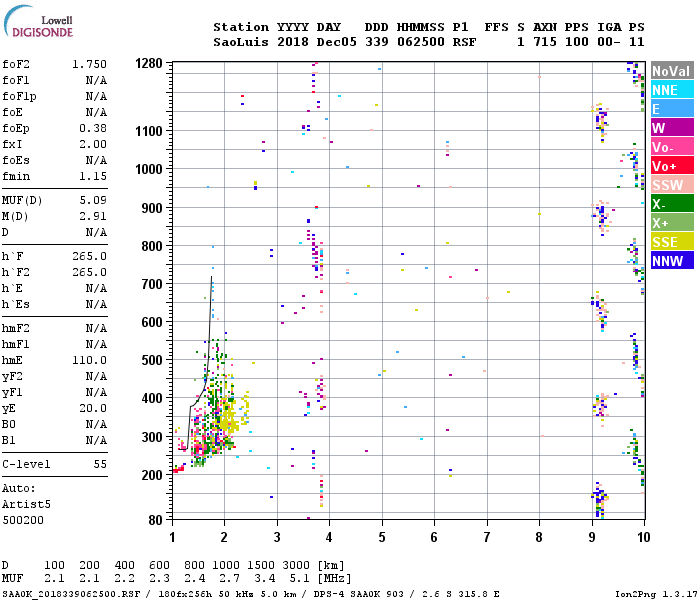The image size is (700, 600).
Task: Select the X+ light green legend swatch
Action: click(672, 223)
